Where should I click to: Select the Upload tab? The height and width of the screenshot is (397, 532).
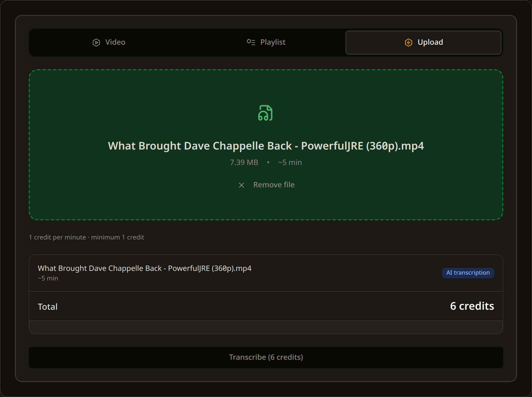tap(423, 42)
